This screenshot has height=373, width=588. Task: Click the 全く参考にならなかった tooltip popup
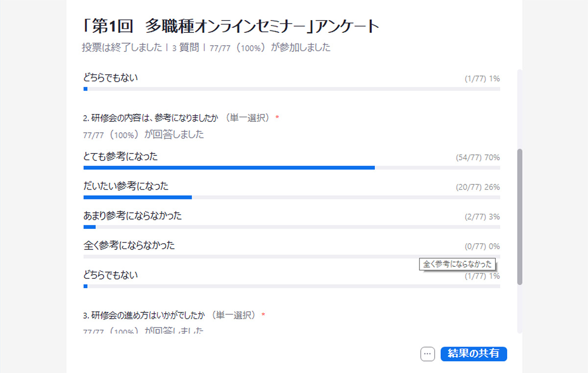(457, 264)
